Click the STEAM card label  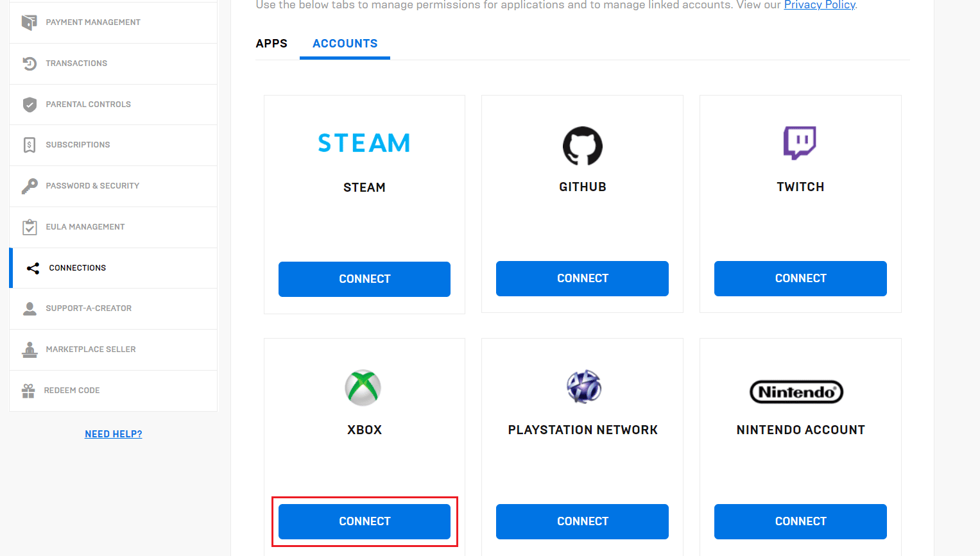pyautogui.click(x=365, y=187)
